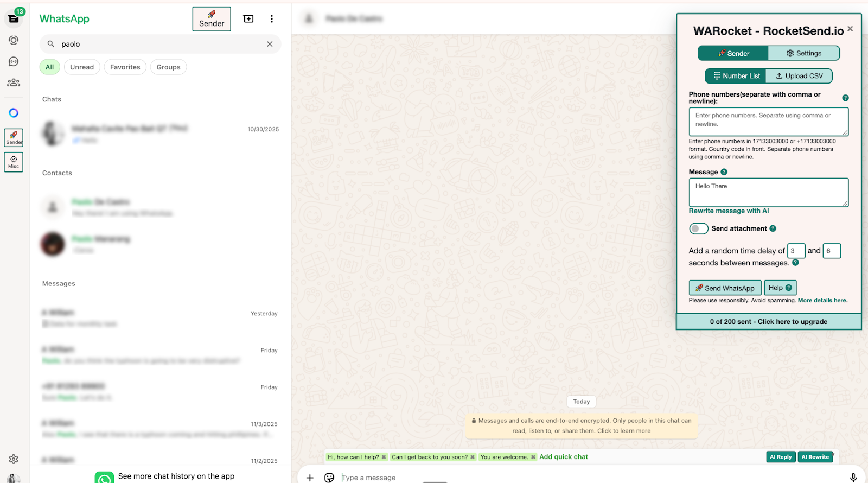Open the message result dated 11/2/2025
Viewport: 868px width, 483px height.
(x=161, y=459)
